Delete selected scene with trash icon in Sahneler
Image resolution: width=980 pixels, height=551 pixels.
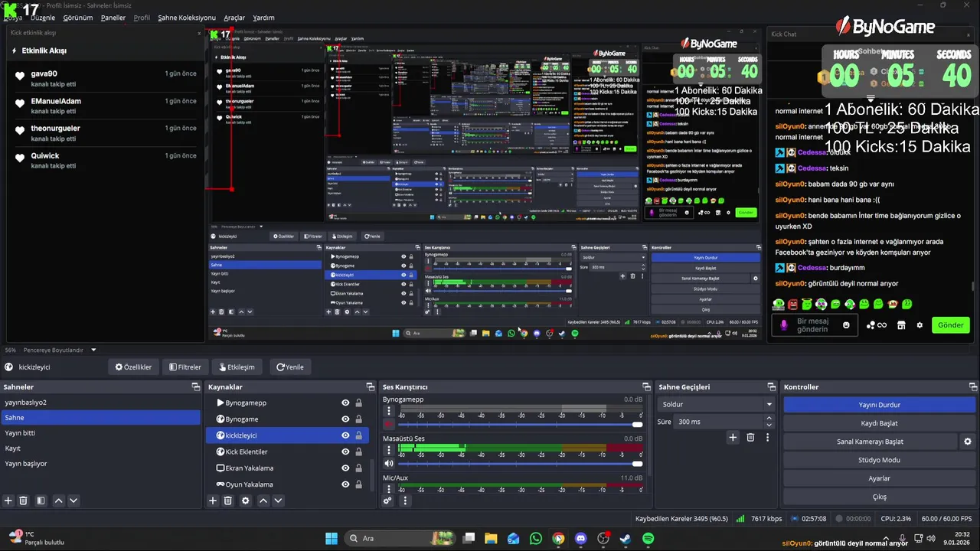(24, 500)
